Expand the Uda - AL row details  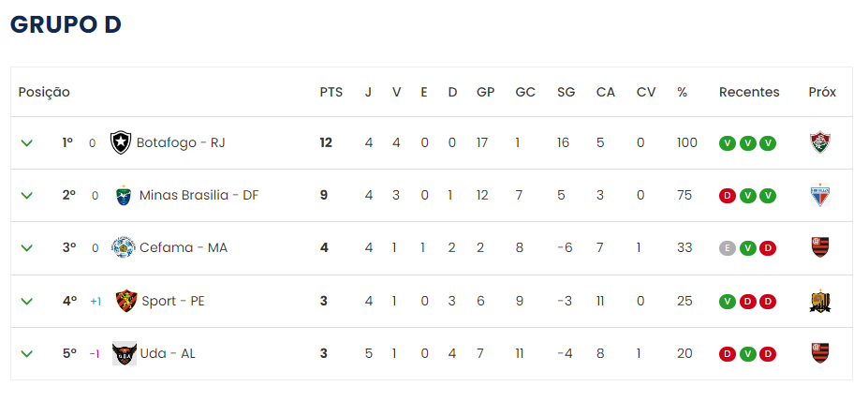26,353
